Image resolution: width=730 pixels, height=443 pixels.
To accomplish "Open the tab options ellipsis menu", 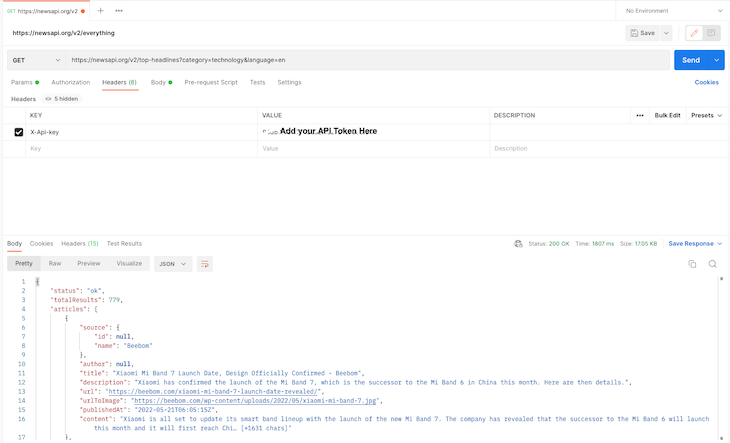I will 119,10.
